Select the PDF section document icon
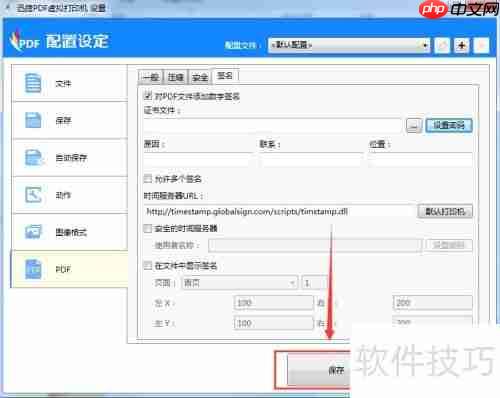Viewport: 500px width, 398px height. [x=33, y=269]
